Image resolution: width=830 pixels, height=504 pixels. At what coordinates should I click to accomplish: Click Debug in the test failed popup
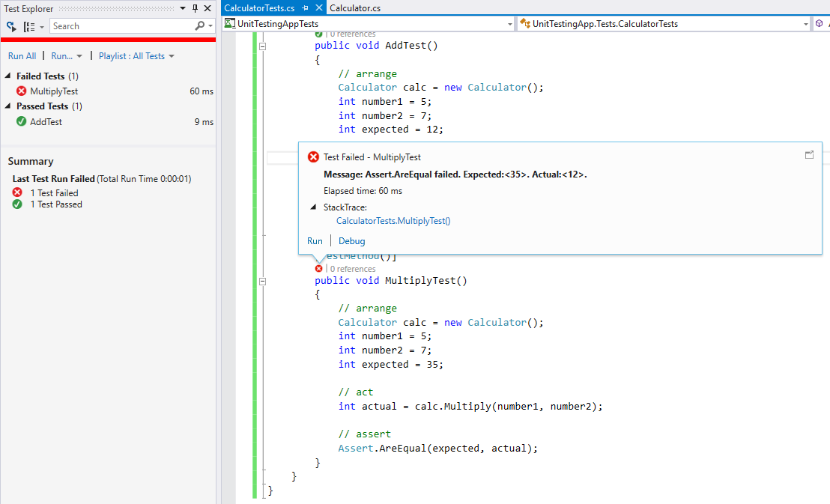351,241
